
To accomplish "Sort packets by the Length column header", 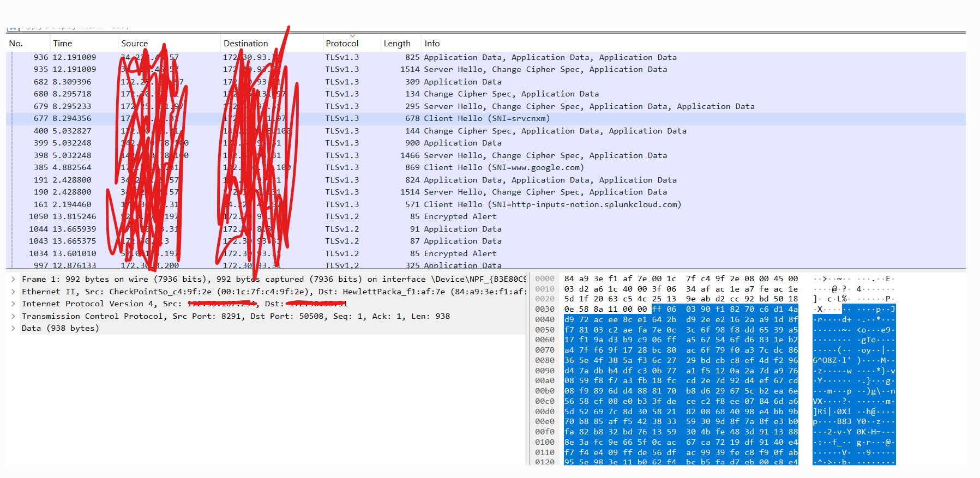I will click(397, 44).
